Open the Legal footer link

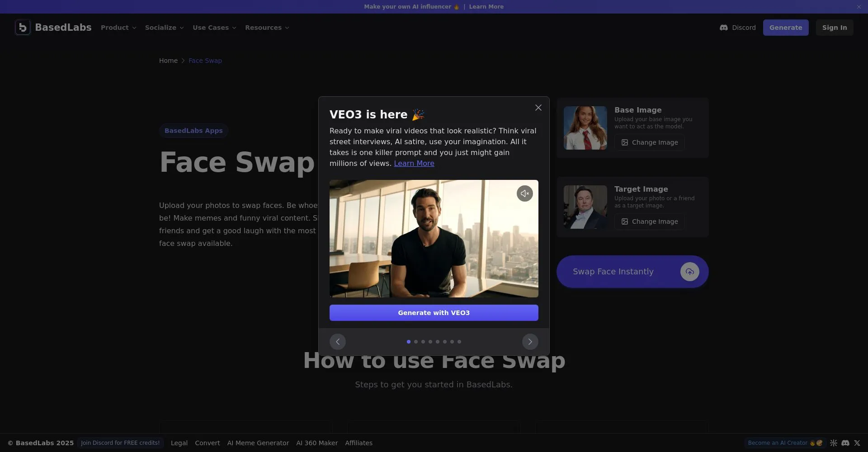(x=179, y=443)
